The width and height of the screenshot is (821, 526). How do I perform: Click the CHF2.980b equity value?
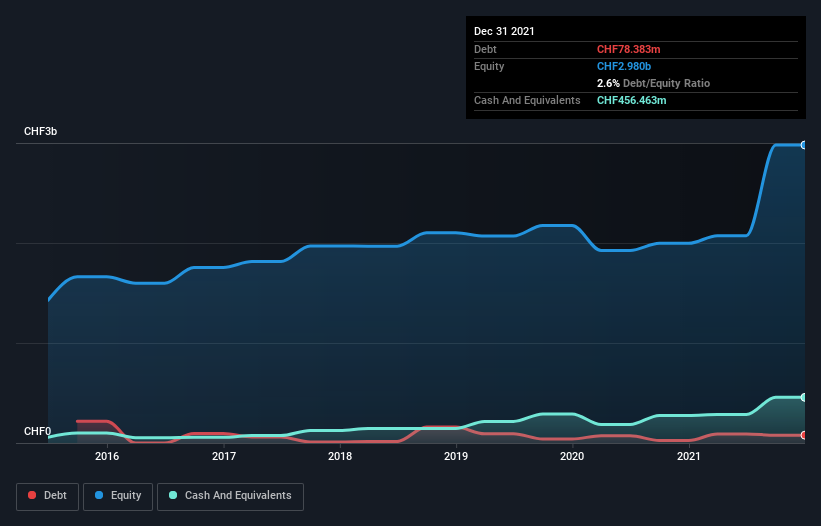coord(624,66)
